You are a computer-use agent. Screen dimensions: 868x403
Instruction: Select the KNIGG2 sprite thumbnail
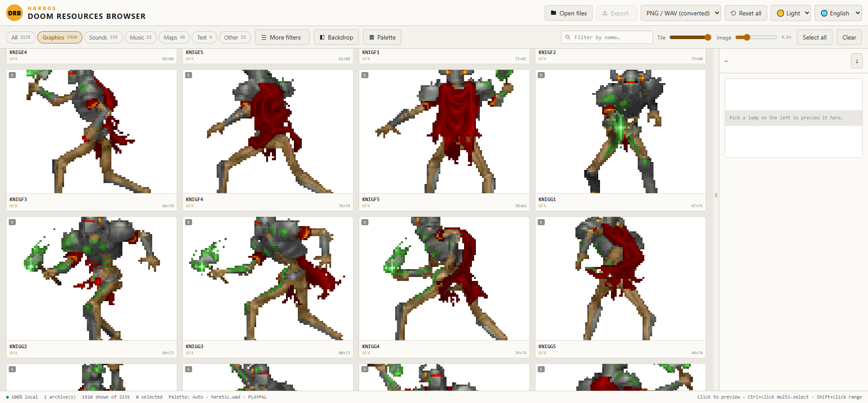[92, 279]
